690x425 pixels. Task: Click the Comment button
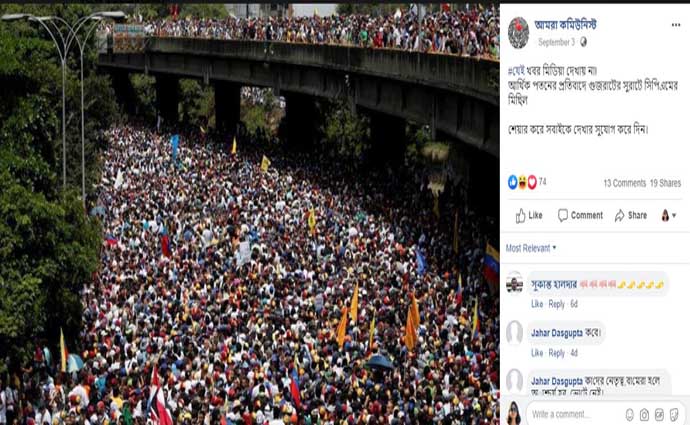[580, 216]
